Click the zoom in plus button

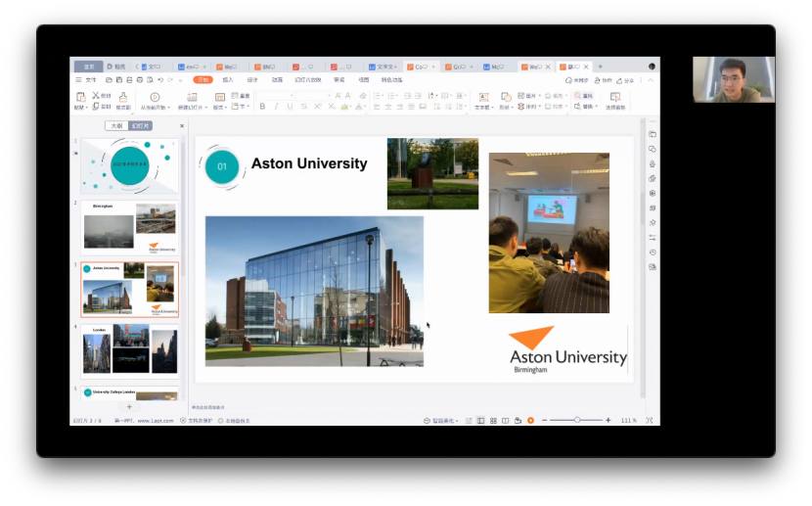608,420
